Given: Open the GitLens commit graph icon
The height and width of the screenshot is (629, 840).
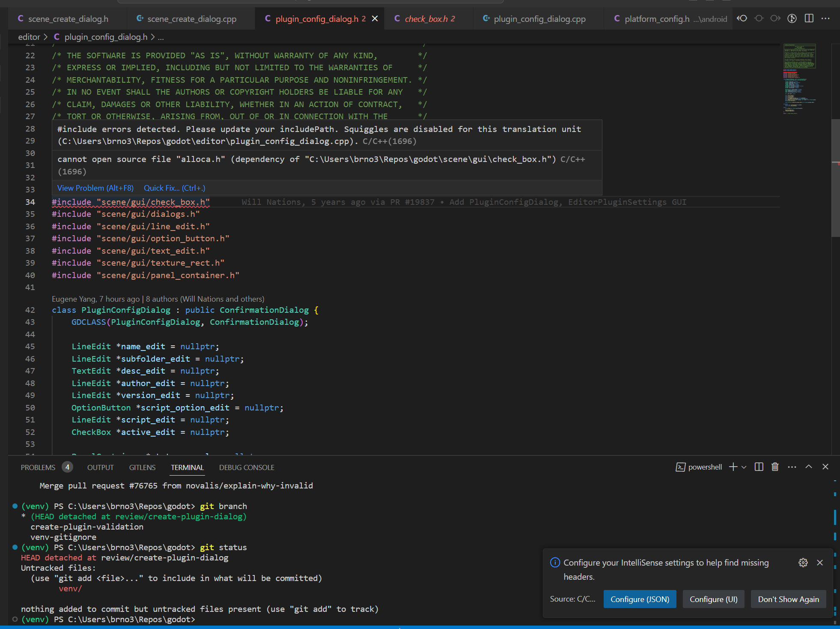Looking at the screenshot, I should click(x=792, y=18).
